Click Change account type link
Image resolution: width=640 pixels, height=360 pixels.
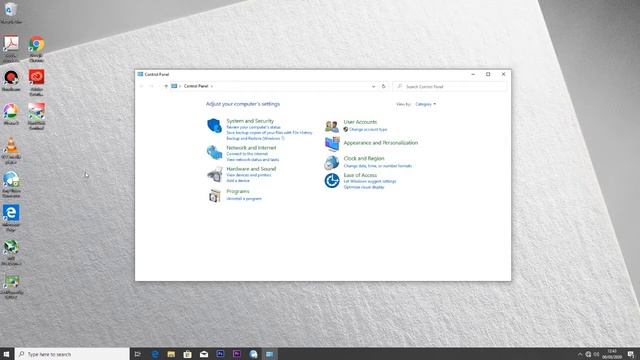[368, 129]
